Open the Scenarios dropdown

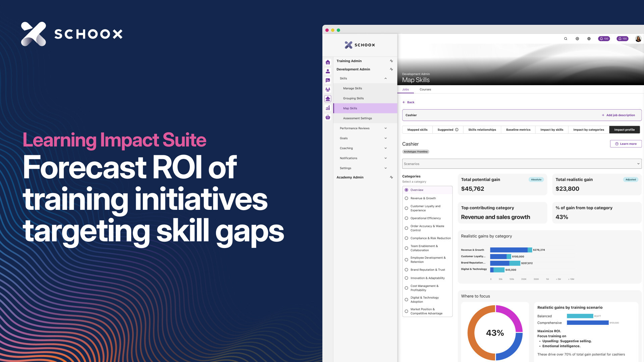click(x=521, y=164)
